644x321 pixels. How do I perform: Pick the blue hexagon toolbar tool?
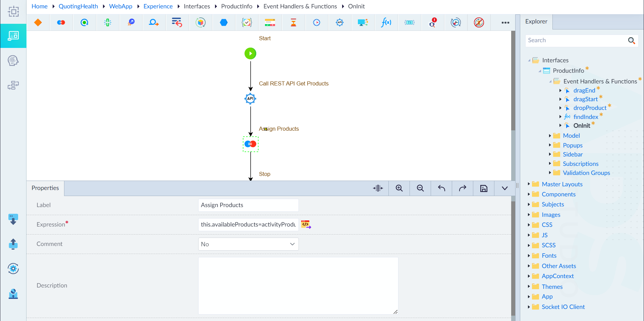pos(224,22)
